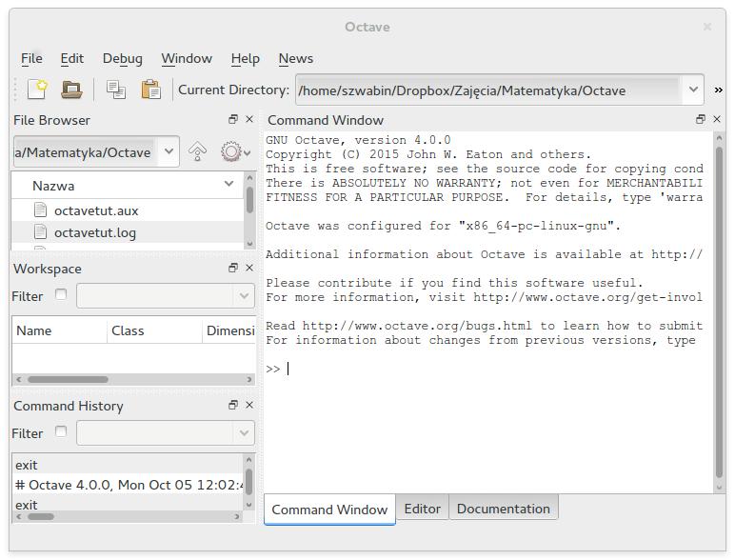This screenshot has height=560, width=735.
Task: Select first exit entry in history
Action: (x=127, y=465)
